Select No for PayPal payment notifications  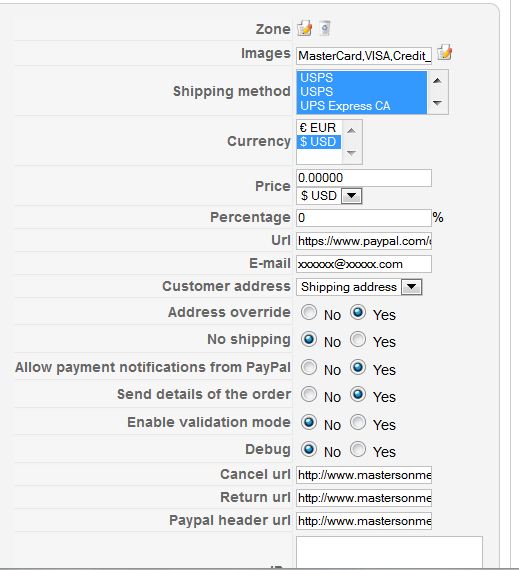[x=309, y=367]
